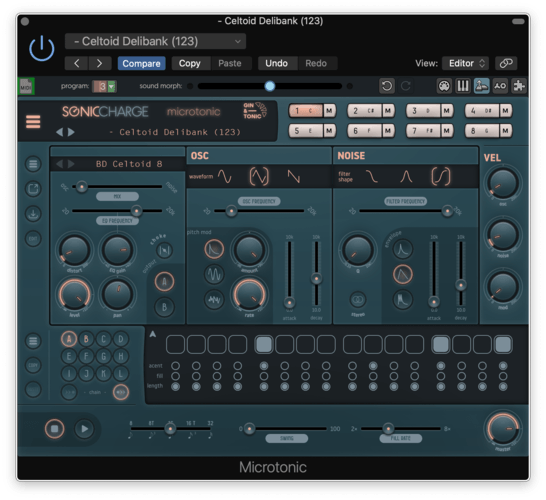This screenshot has height=500, width=546.
Task: Click the MIDI file icon
Action: click(26, 86)
